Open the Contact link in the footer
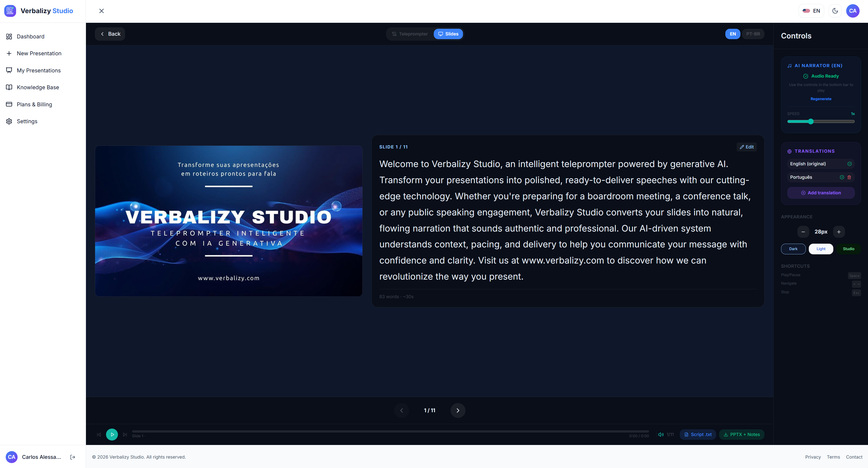 pyautogui.click(x=854, y=457)
